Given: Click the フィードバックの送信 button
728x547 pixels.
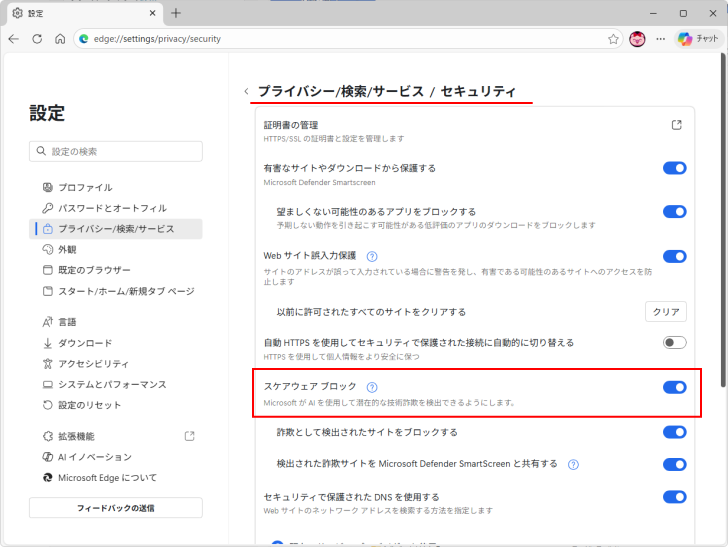Looking at the screenshot, I should tap(116, 508).
